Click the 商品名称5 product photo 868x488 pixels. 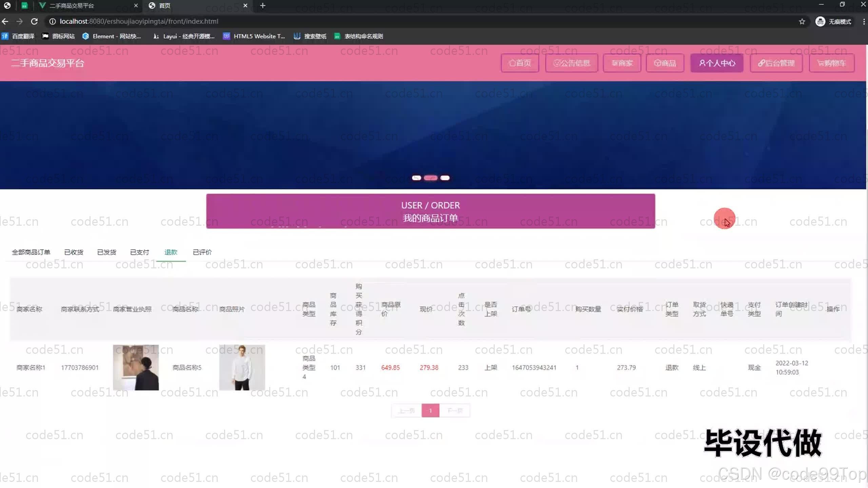[x=242, y=367]
